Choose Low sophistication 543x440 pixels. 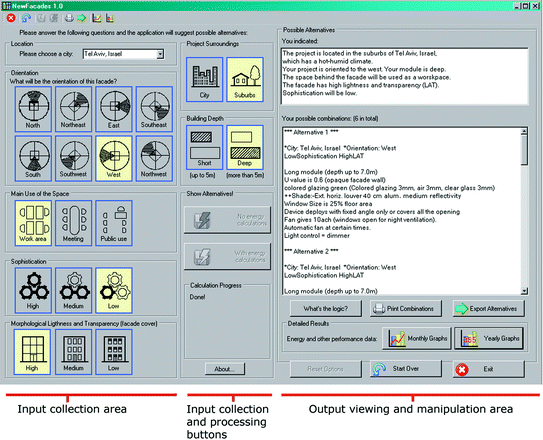114,290
